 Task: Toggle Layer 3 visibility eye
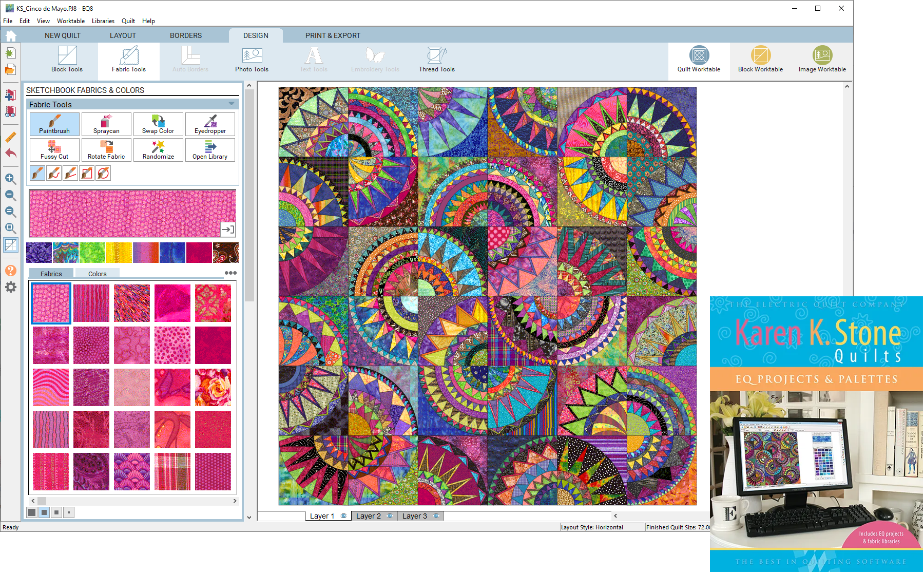pos(436,516)
